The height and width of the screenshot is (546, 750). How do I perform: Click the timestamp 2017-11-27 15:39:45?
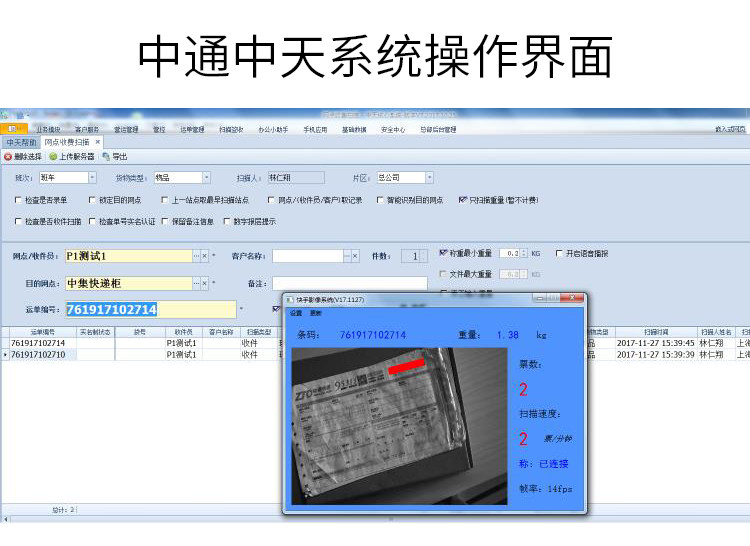coord(655,343)
